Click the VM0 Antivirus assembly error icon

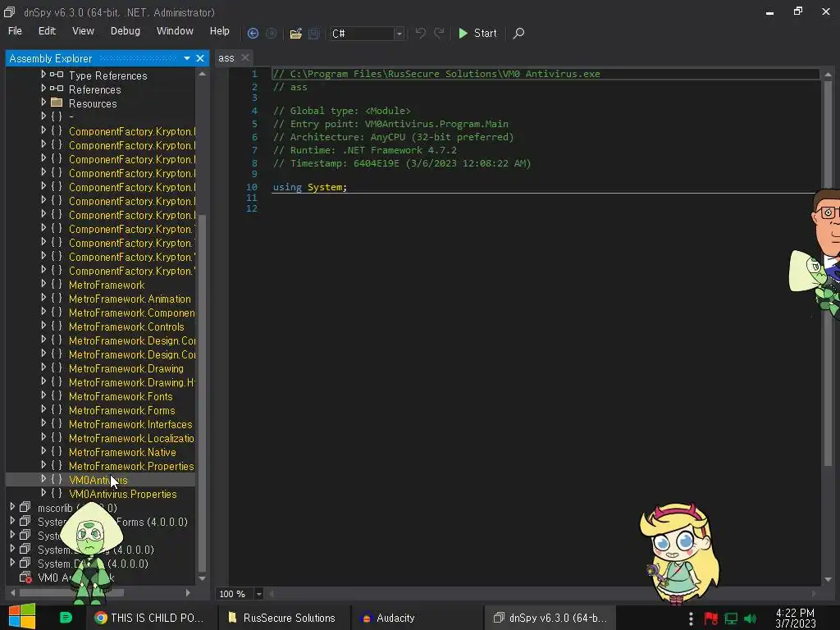[25, 577]
